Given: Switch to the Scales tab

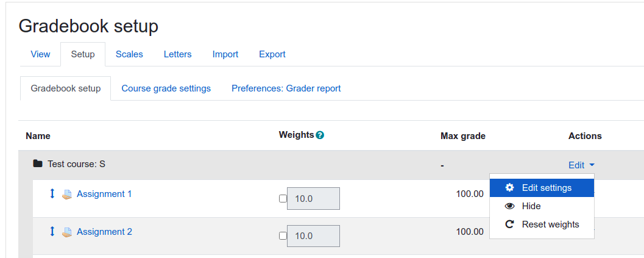Looking at the screenshot, I should [x=129, y=54].
